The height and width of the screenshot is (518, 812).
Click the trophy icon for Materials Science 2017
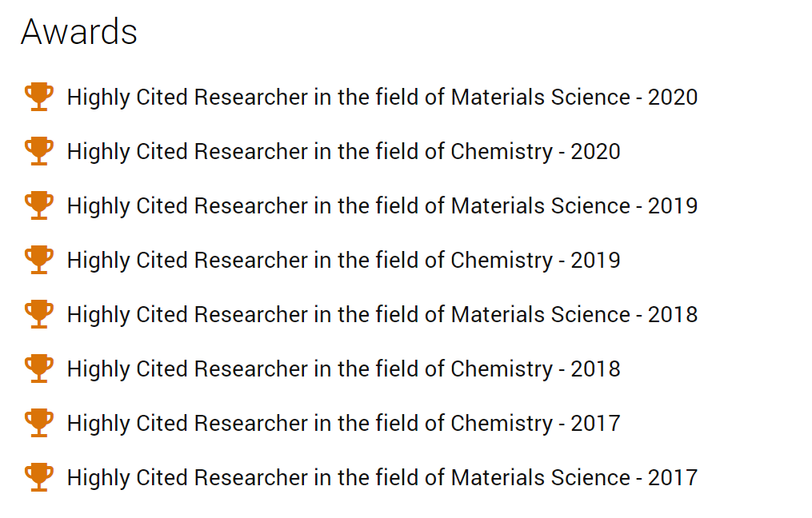[x=39, y=477]
